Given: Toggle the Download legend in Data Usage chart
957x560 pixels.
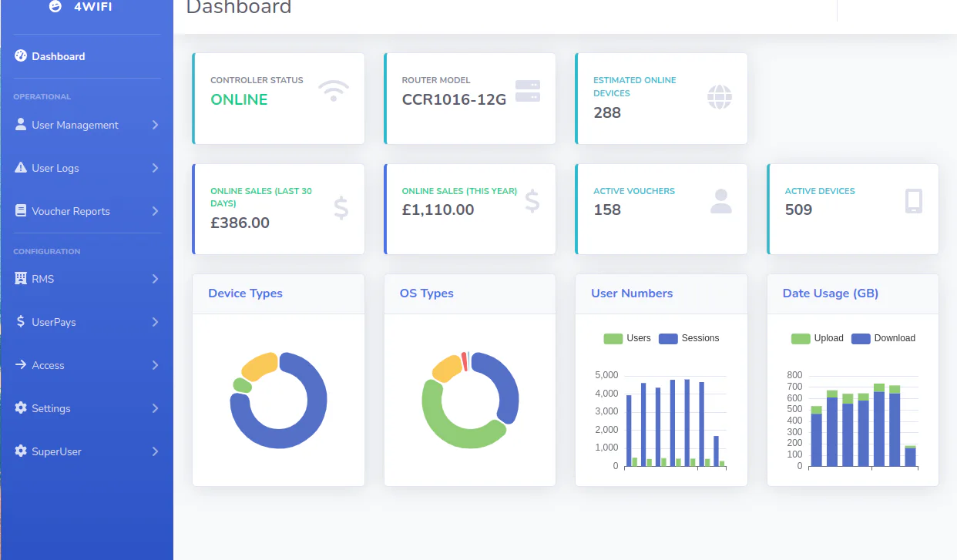Looking at the screenshot, I should click(x=884, y=338).
